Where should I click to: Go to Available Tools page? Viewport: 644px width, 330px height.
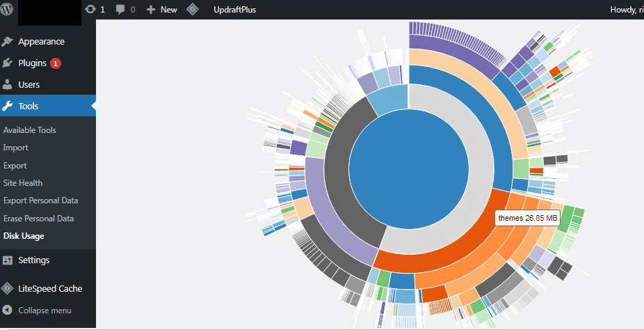point(30,130)
